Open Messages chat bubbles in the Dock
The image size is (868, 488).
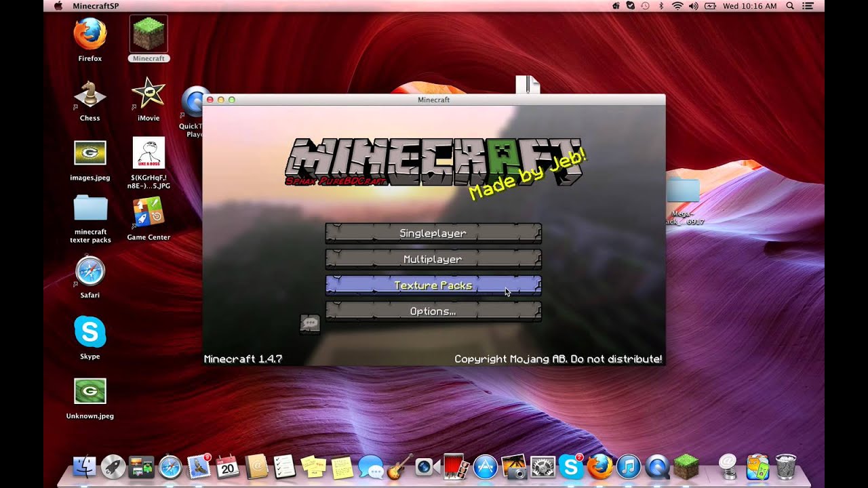click(x=371, y=466)
